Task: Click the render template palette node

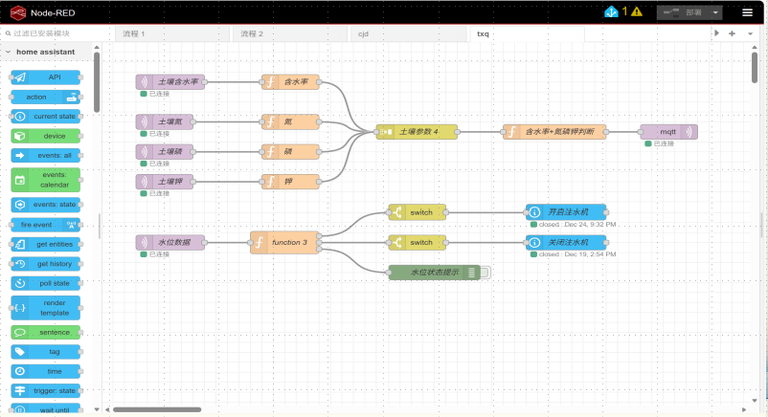Action: point(46,308)
